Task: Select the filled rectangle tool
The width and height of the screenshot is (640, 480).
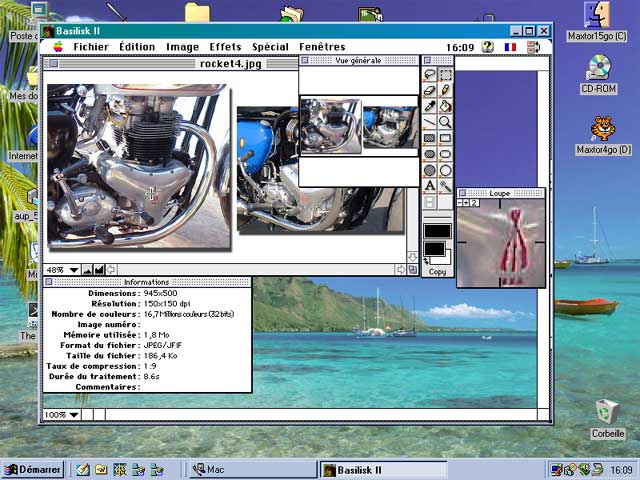Action: [429, 138]
